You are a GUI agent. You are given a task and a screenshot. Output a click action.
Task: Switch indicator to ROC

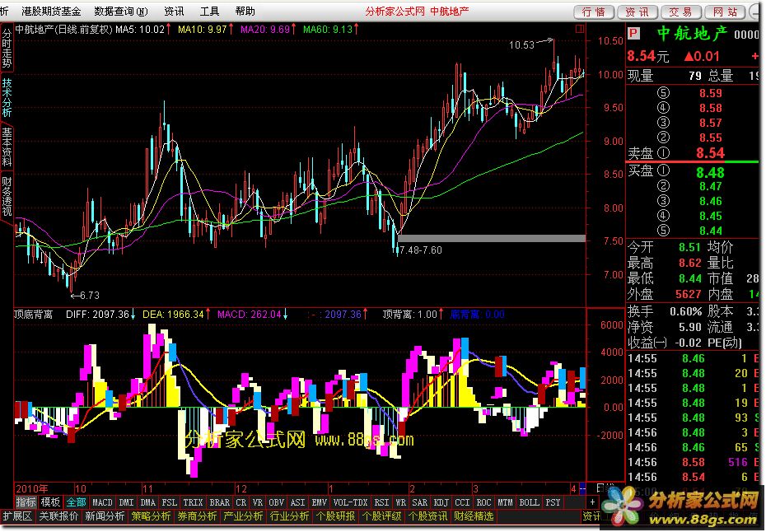tap(483, 502)
